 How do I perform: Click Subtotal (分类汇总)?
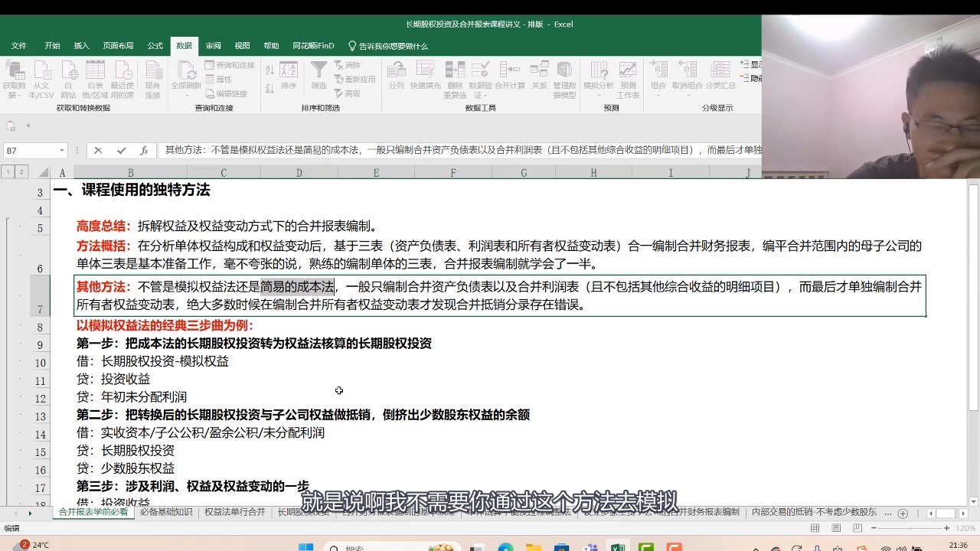click(720, 76)
